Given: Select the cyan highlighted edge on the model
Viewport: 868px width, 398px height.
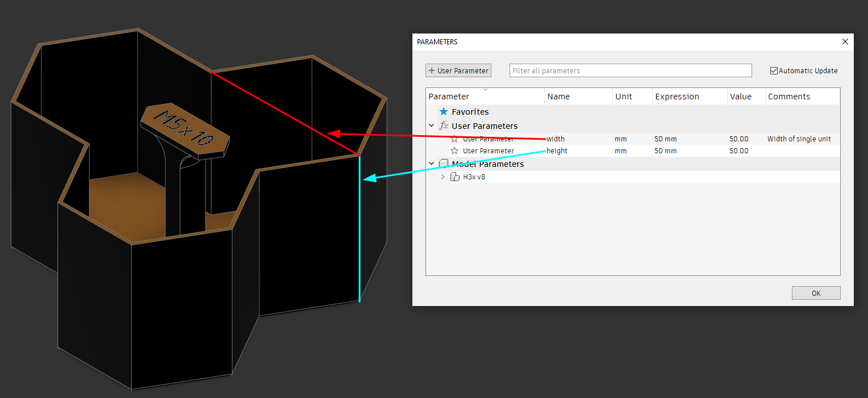Looking at the screenshot, I should tap(360, 227).
